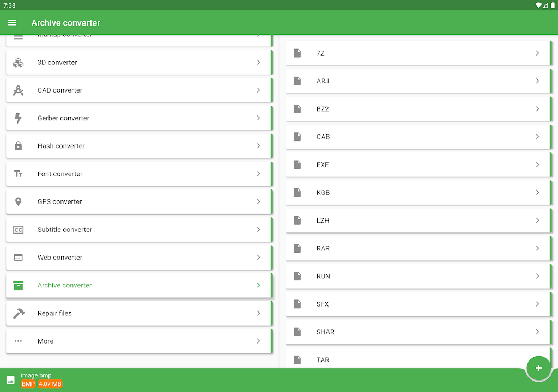
Task: Choose RAR as output format
Action: click(417, 248)
